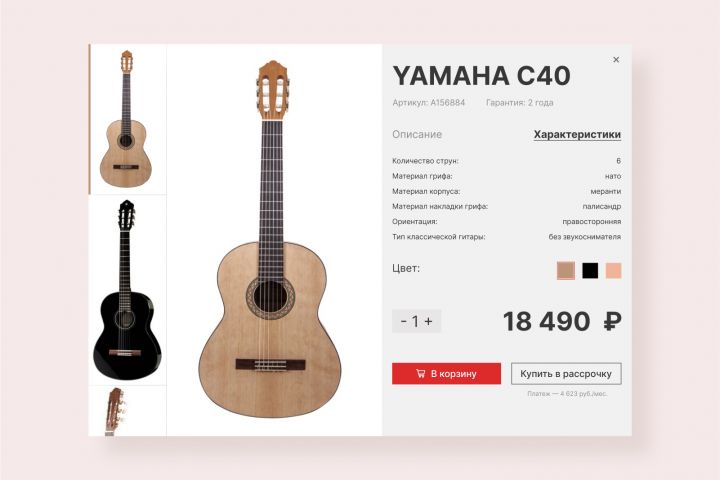Screen dimensions: 720x480
Task: Click the cart icon in В корзину button
Action: 420,373
